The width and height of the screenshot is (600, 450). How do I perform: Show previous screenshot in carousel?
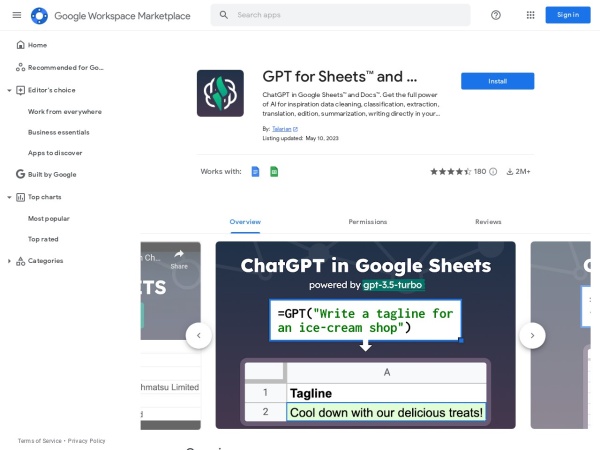199,336
